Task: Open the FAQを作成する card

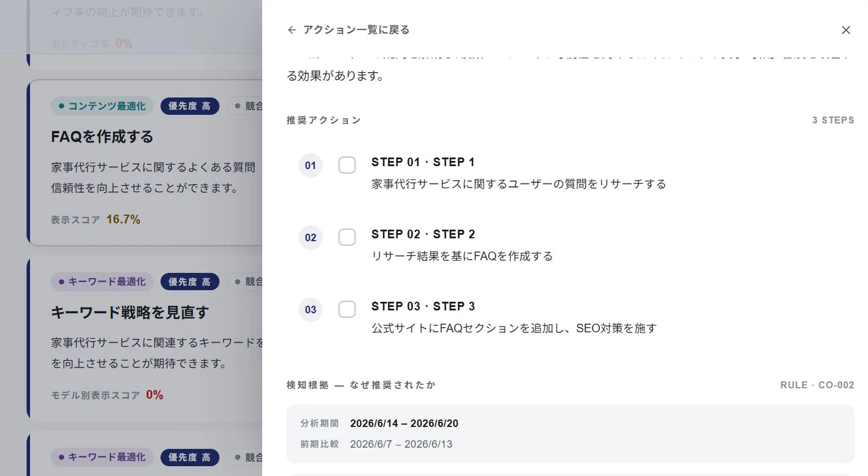Action: pos(146,163)
